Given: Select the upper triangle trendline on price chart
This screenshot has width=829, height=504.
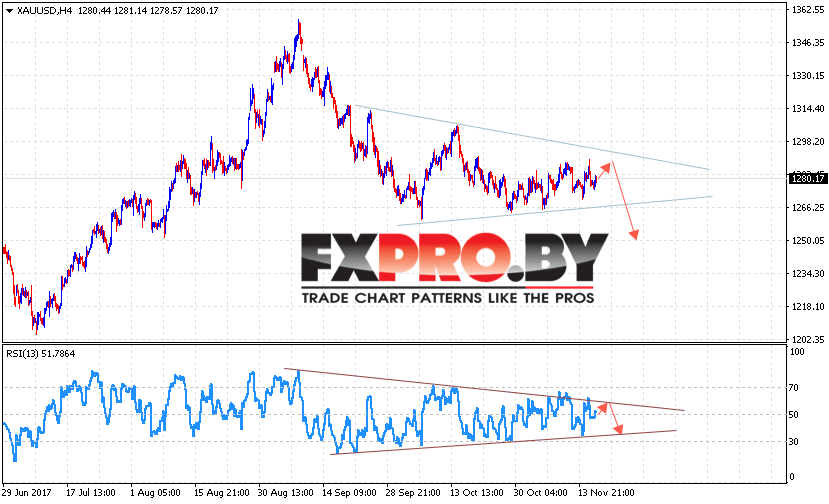Looking at the screenshot, I should 531,137.
